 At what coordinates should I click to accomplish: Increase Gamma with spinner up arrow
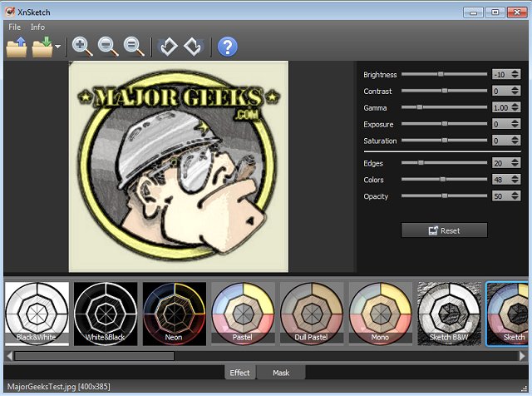(x=515, y=105)
